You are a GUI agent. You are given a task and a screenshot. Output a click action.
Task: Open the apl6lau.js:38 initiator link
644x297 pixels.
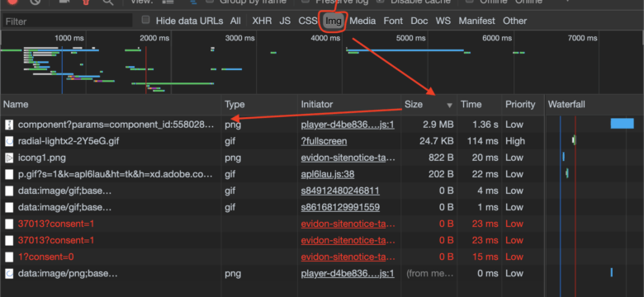tap(328, 174)
